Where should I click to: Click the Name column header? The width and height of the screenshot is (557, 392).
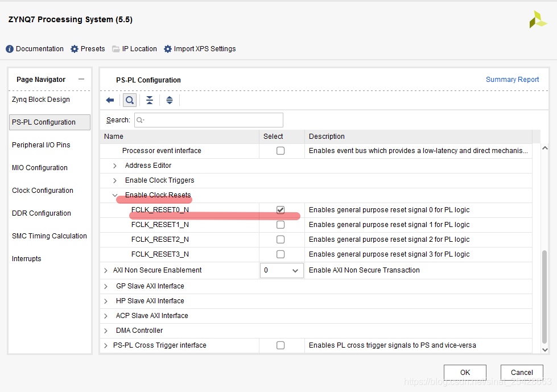[180, 137]
